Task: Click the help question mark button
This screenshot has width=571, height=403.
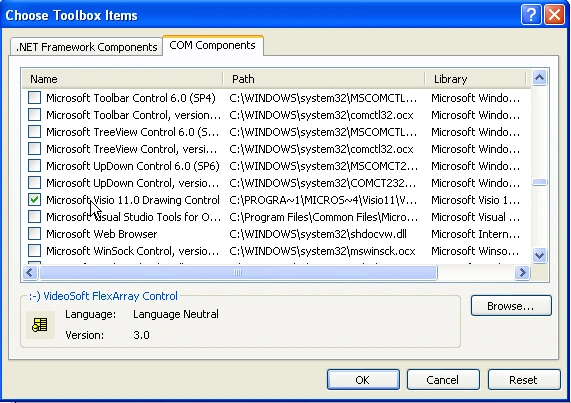Action: (531, 15)
